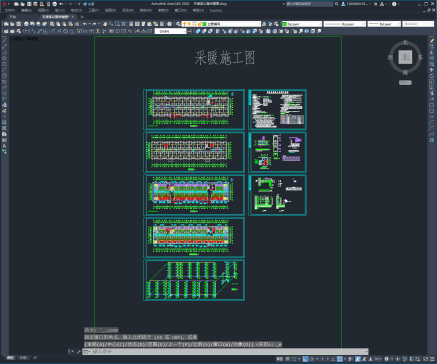Click the isometric piping diagram sheet thumbnail
437x364 pixels.
click(194, 280)
